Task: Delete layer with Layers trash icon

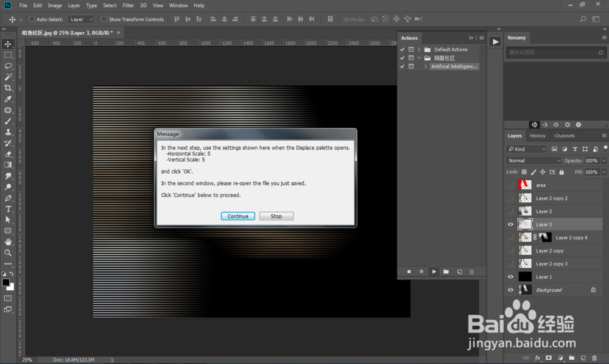Action: tap(594, 358)
